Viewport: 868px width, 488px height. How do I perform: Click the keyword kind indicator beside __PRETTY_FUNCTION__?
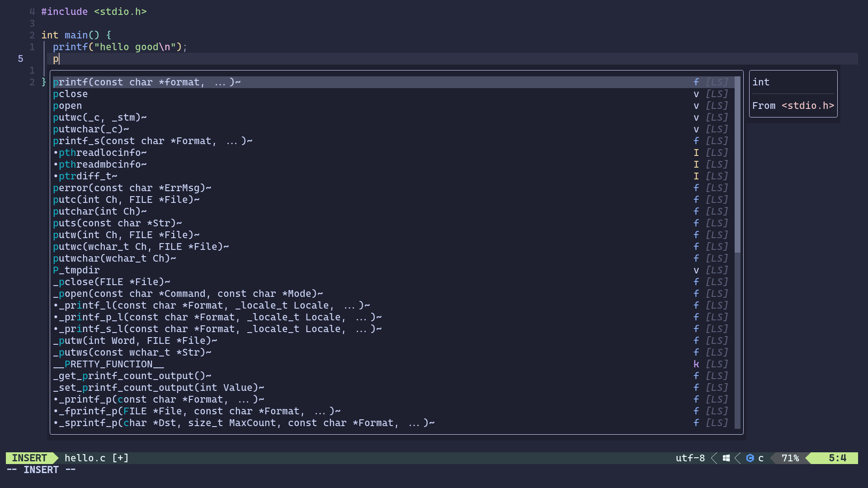pos(696,364)
